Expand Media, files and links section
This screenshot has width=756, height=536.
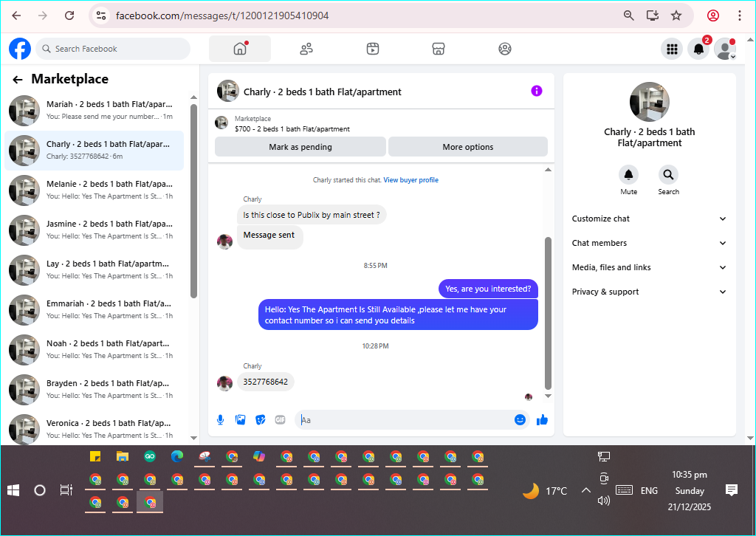649,267
